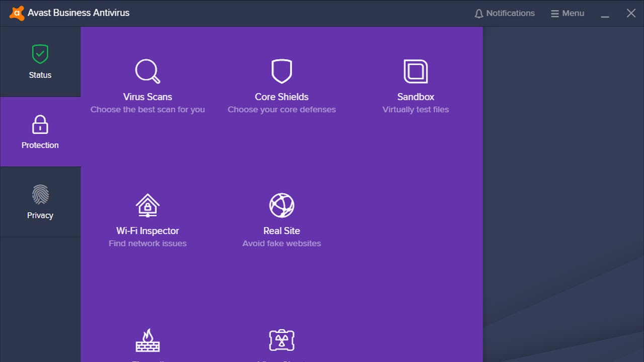The height and width of the screenshot is (362, 644).
Task: Click the Real Site globe icon
Action: 282,205
